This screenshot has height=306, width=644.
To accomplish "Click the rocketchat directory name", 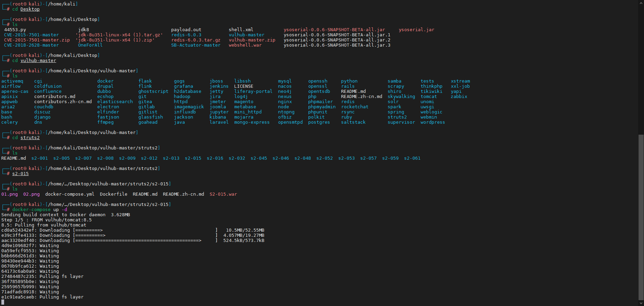I will (x=355, y=107).
